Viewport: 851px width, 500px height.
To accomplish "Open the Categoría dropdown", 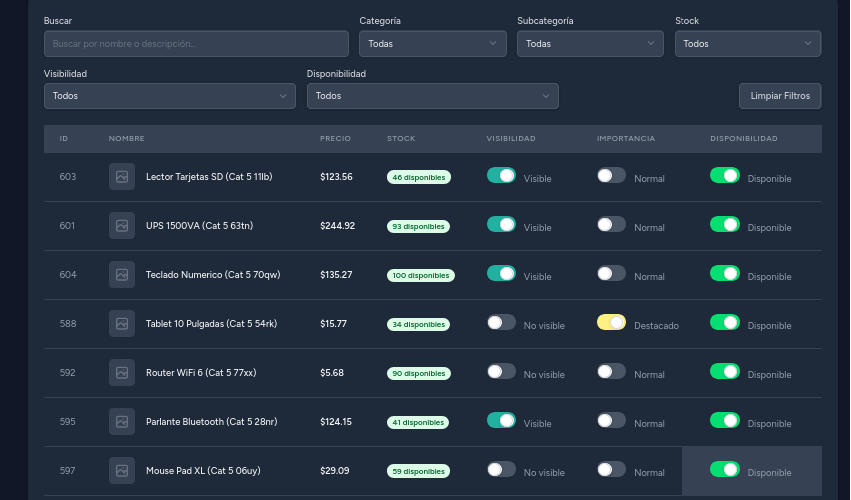I will [x=433, y=43].
